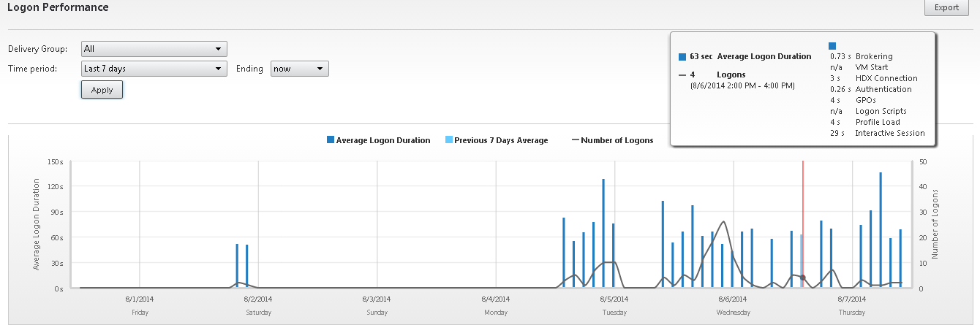Toggle the Average Logon Duration legend label

point(382,140)
